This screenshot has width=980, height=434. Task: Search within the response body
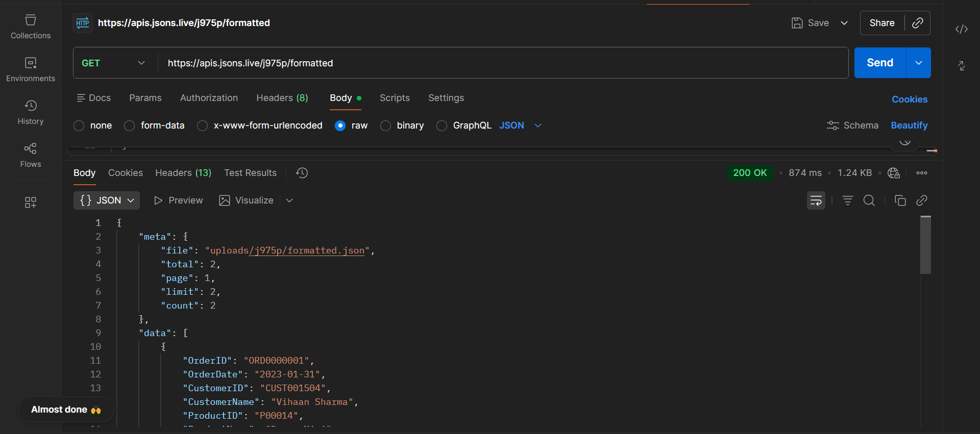pyautogui.click(x=869, y=200)
